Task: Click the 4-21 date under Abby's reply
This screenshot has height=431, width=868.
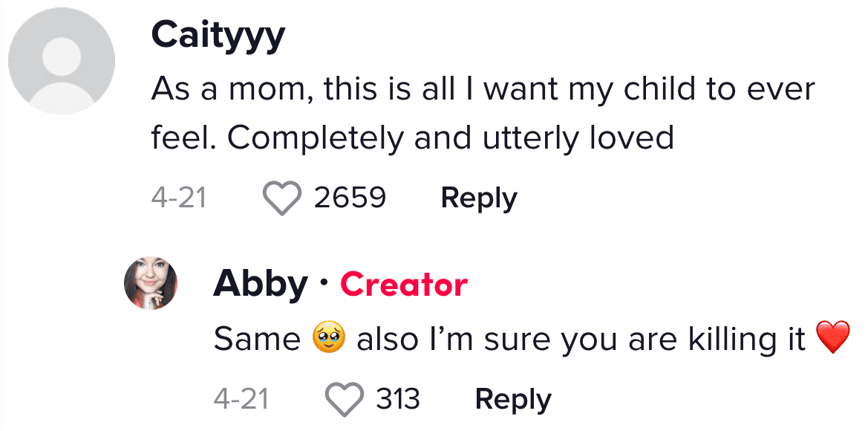Action: (241, 399)
